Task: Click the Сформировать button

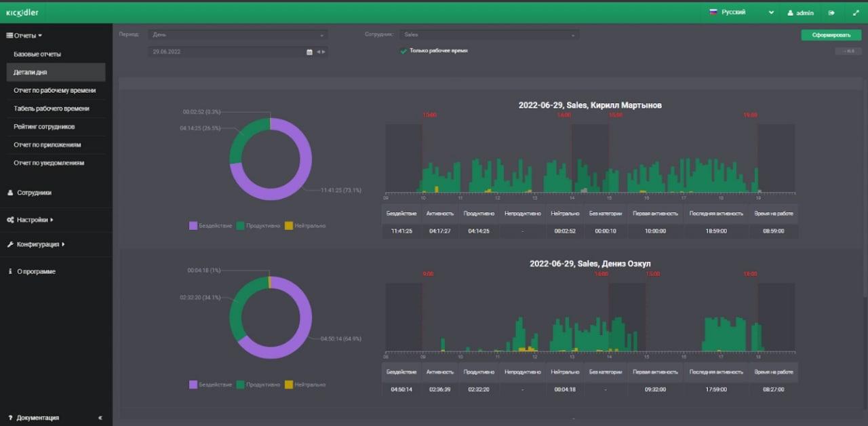Action: click(x=831, y=35)
